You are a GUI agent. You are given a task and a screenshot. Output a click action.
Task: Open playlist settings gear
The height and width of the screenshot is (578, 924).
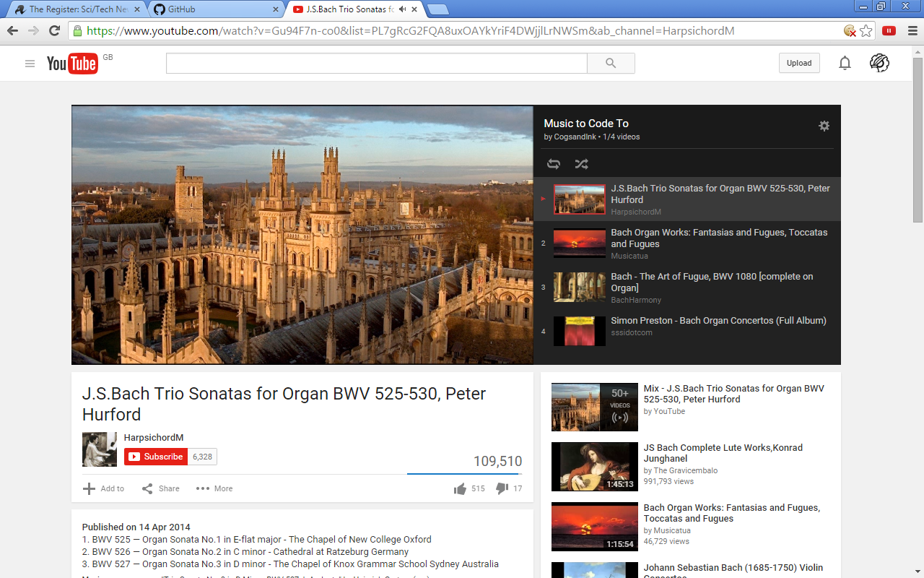coord(824,126)
